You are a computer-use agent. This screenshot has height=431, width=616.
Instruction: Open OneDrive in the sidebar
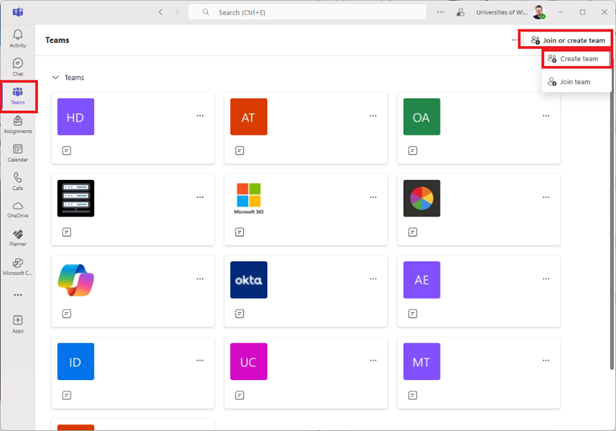[18, 208]
